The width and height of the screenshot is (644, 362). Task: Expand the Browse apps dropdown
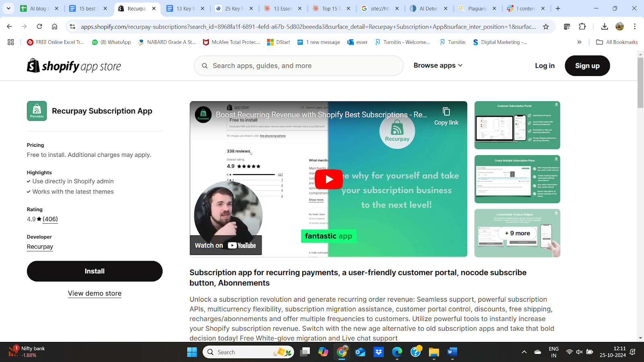pyautogui.click(x=438, y=66)
